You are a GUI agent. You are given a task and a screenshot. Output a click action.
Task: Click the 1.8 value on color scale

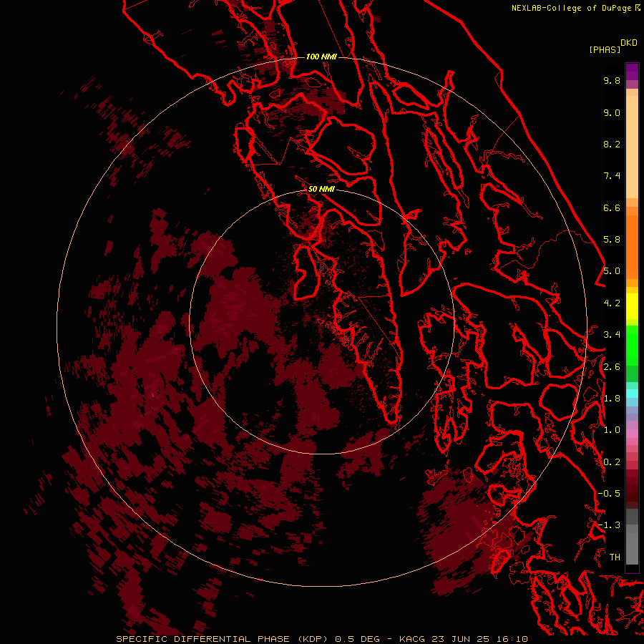click(612, 399)
